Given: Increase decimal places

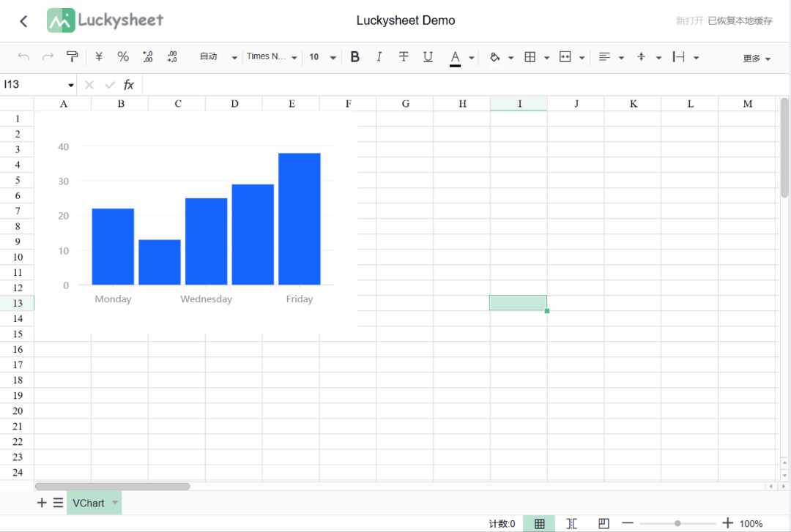Looking at the screenshot, I should (172, 56).
